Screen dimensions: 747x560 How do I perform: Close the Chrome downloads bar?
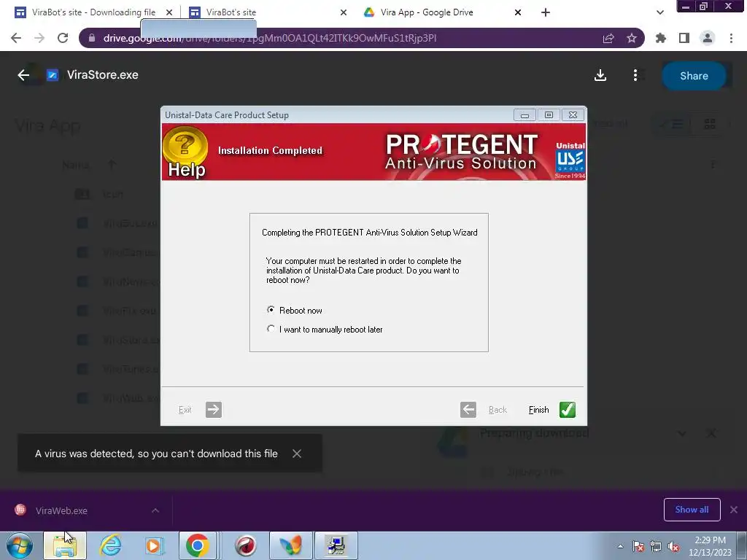click(x=734, y=510)
